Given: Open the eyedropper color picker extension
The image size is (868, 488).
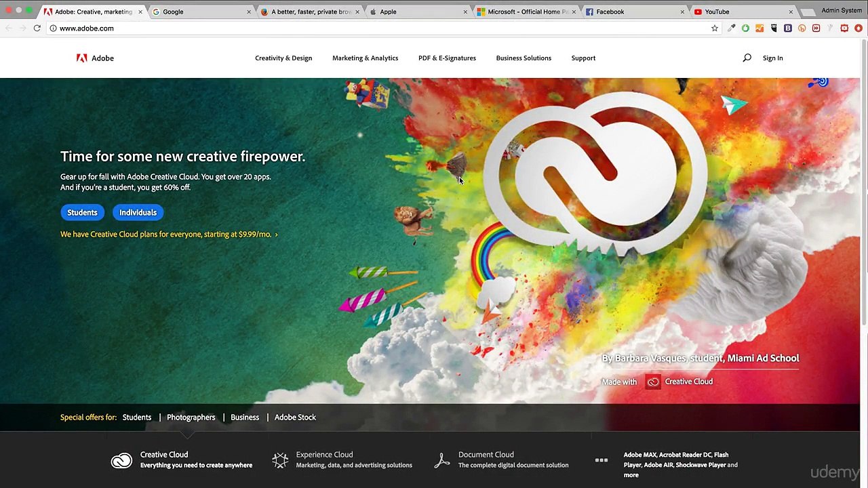Looking at the screenshot, I should click(x=731, y=28).
